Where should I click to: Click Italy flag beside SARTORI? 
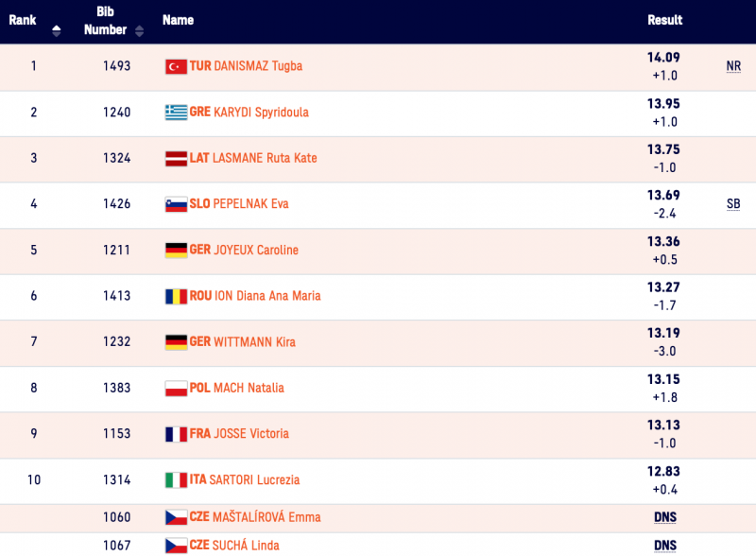click(176, 480)
